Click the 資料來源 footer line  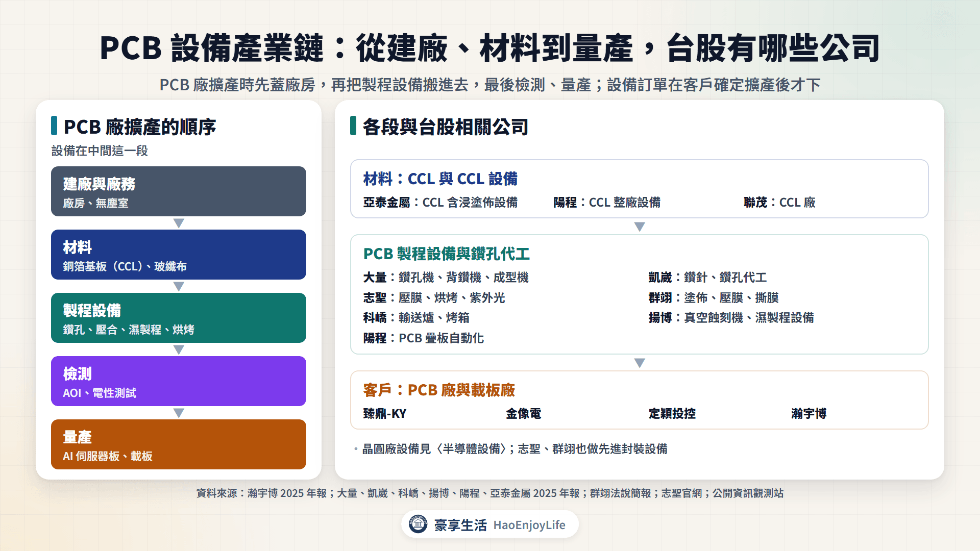click(x=490, y=493)
